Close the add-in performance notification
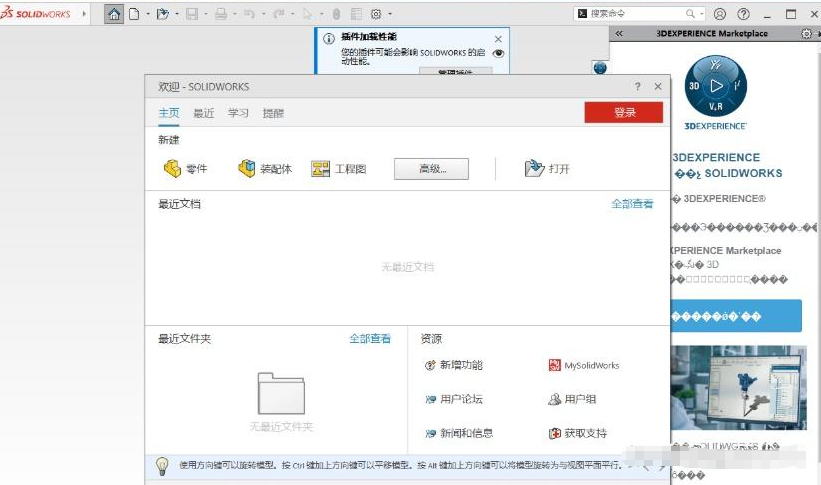Image resolution: width=821 pixels, height=485 pixels. pyautogui.click(x=498, y=39)
